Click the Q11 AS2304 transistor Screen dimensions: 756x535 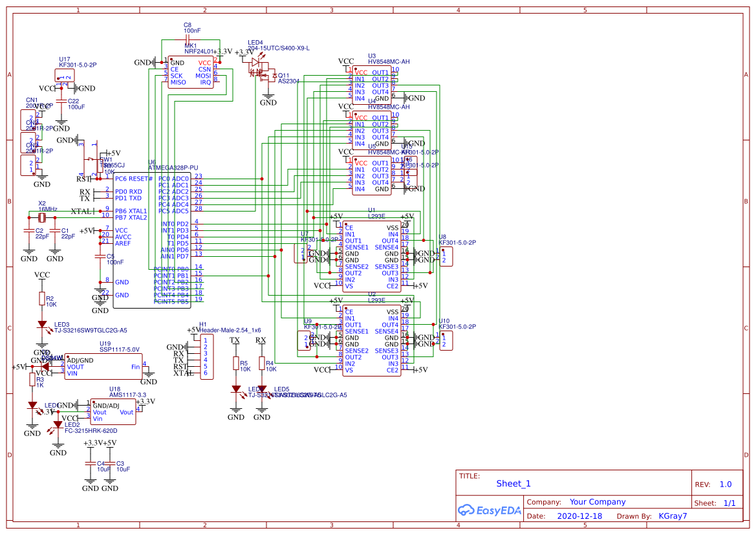(x=265, y=77)
